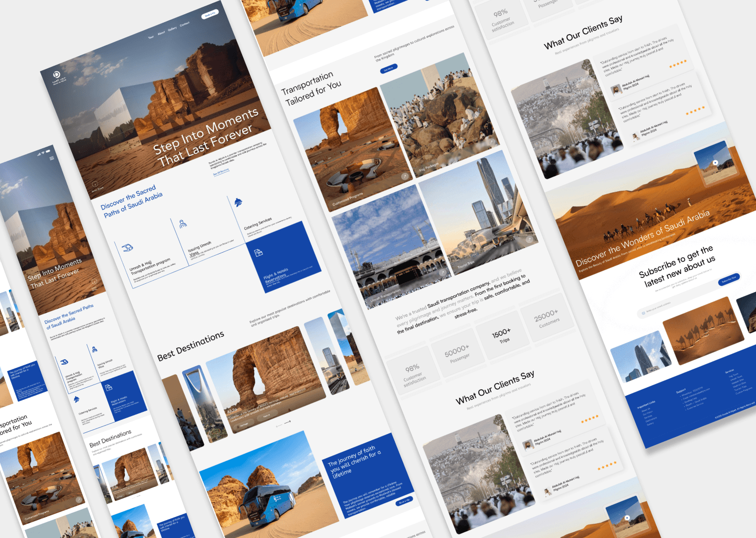Click the Scroll Down circle icon on desktop hero
Viewport: 756px width, 538px height.
pyautogui.click(x=95, y=184)
